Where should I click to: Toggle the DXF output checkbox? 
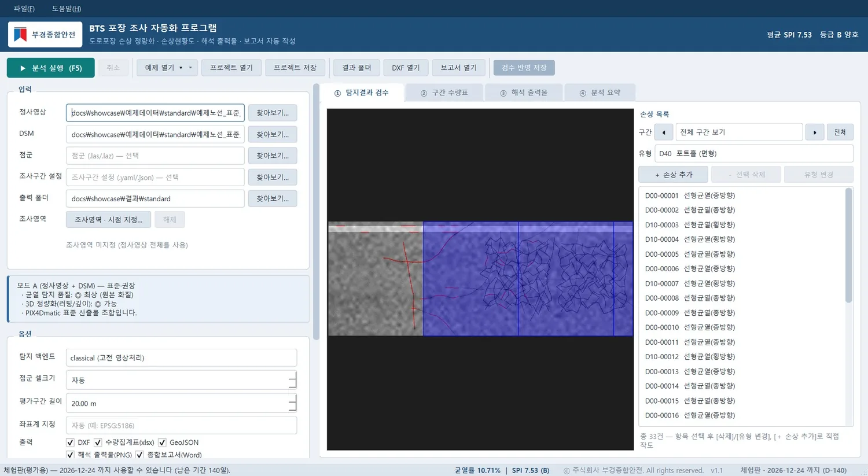pos(70,442)
